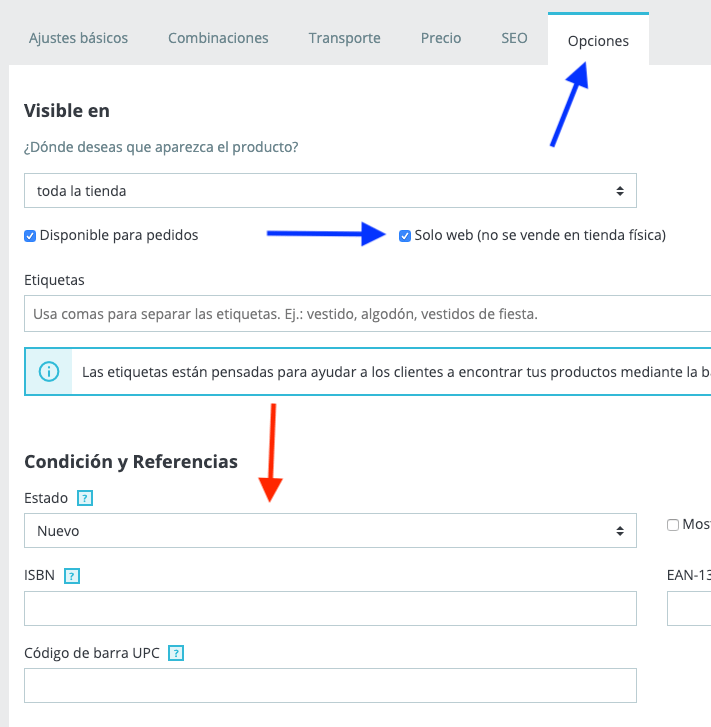Enable the partially visible 'Mos…' checkbox

click(x=673, y=525)
